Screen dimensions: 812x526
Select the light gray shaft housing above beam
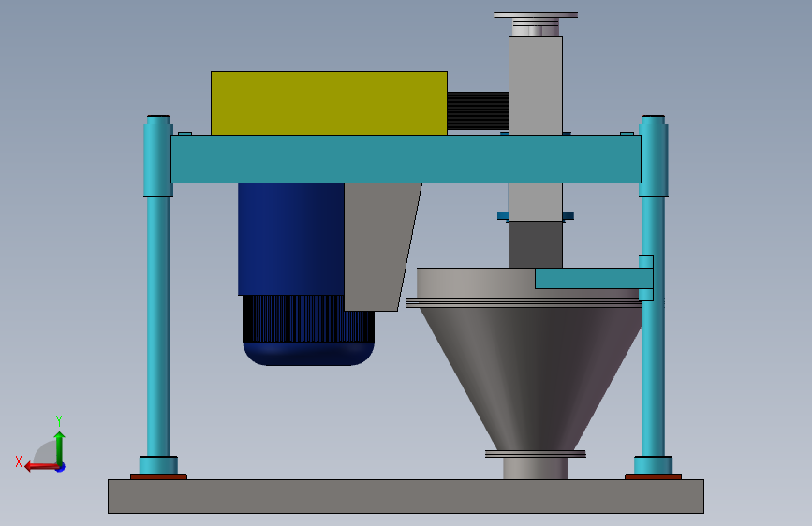pos(536,85)
